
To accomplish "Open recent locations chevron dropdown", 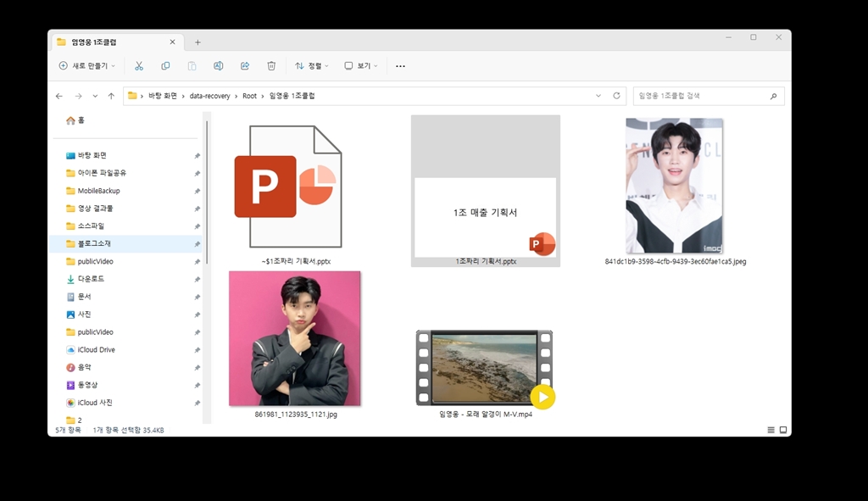I will point(95,96).
